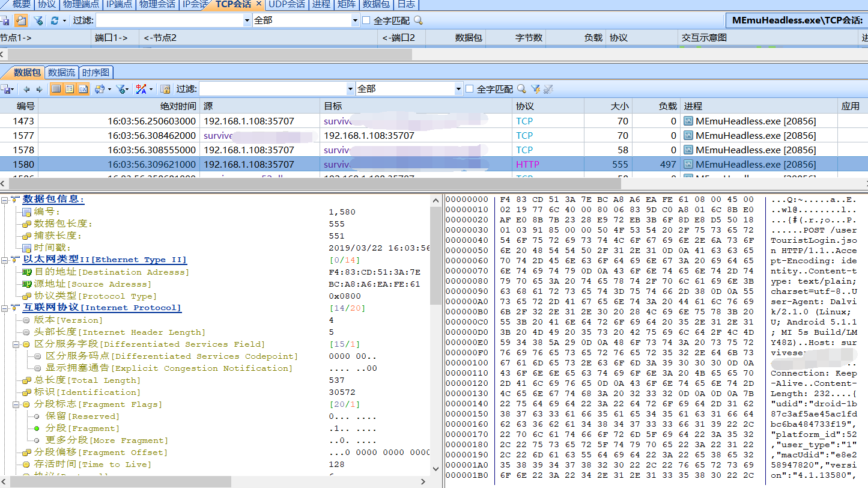
Task: Click the filter funnel icon in packet toolbar
Action: 121,89
